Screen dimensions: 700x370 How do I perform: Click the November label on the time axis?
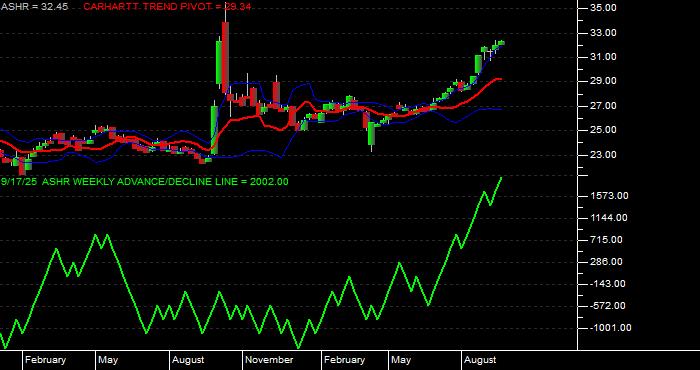[x=270, y=360]
